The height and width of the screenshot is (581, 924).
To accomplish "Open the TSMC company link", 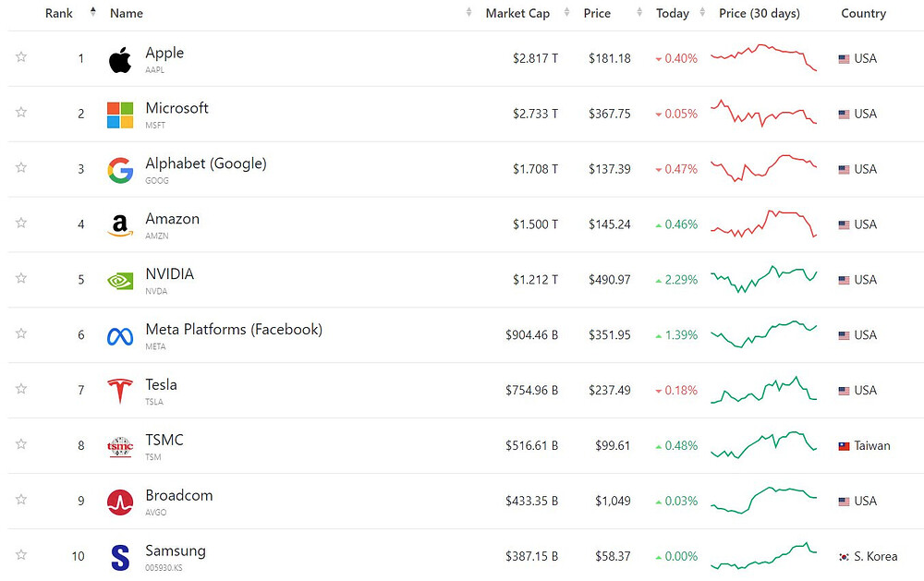I will tap(164, 440).
